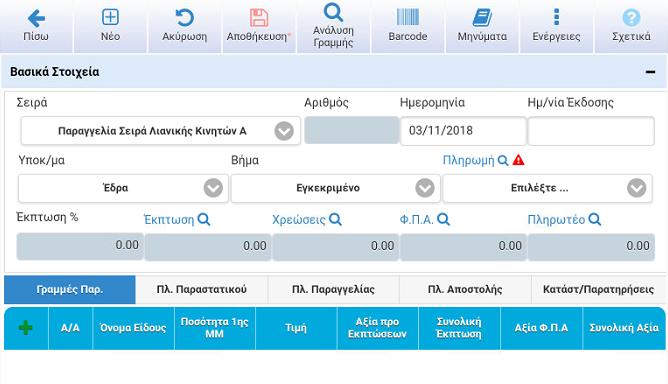Viewport: 668px width, 384px height.
Task: Switch to Πλ. Αποστολής tab
Action: [x=465, y=289]
